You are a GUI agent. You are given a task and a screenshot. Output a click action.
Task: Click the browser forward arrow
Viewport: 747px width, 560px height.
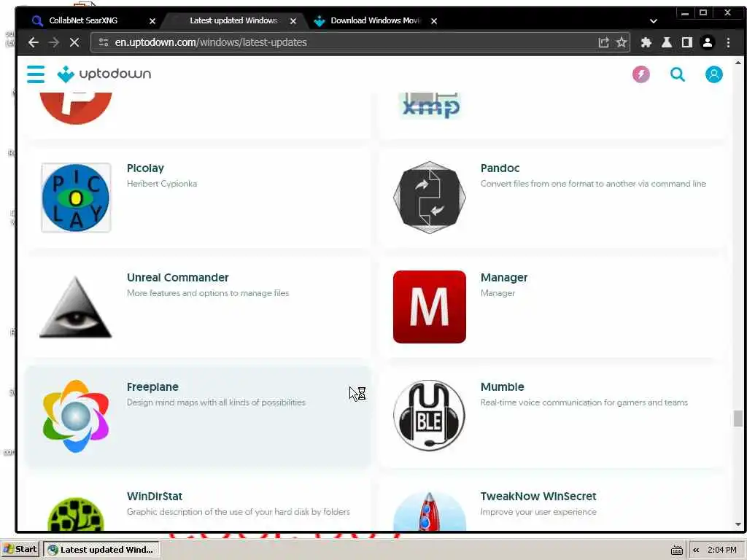point(54,42)
